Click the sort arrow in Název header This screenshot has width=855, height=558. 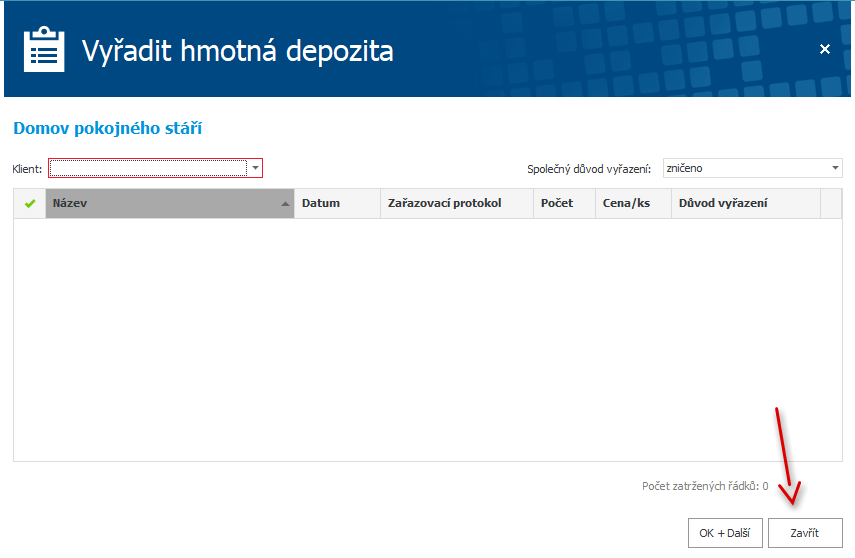point(285,204)
